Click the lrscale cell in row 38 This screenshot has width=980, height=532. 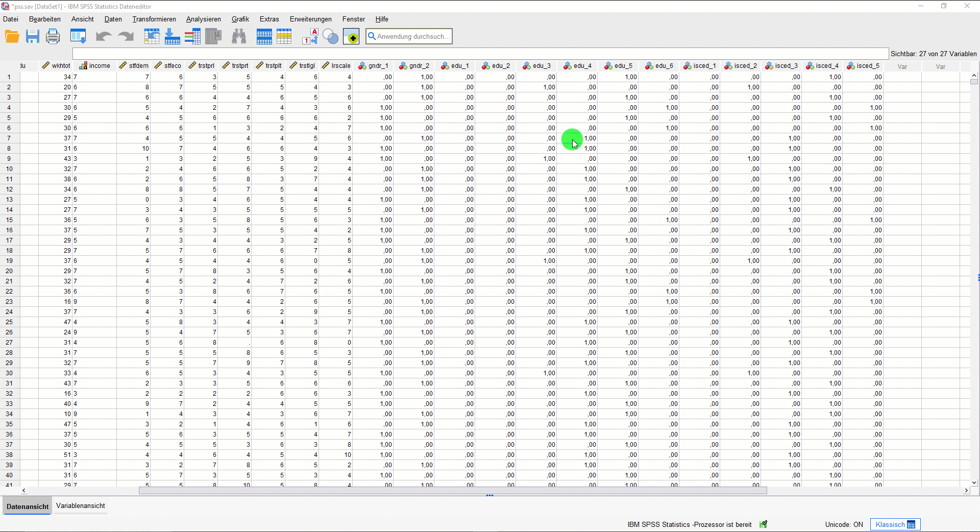336,455
